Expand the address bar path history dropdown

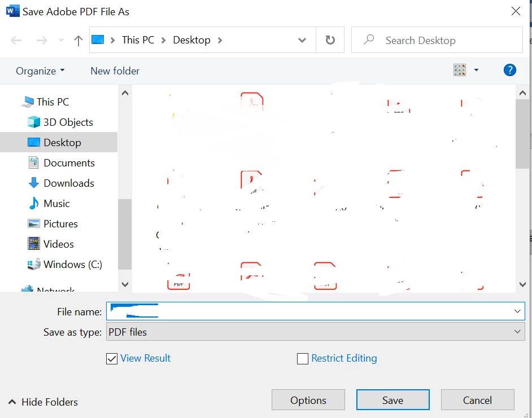pyautogui.click(x=302, y=41)
